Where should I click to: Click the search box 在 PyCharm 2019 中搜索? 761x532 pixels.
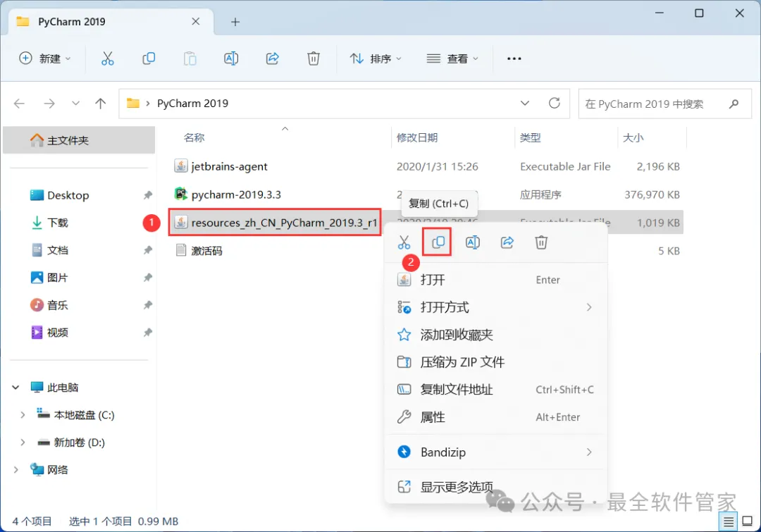click(x=665, y=104)
